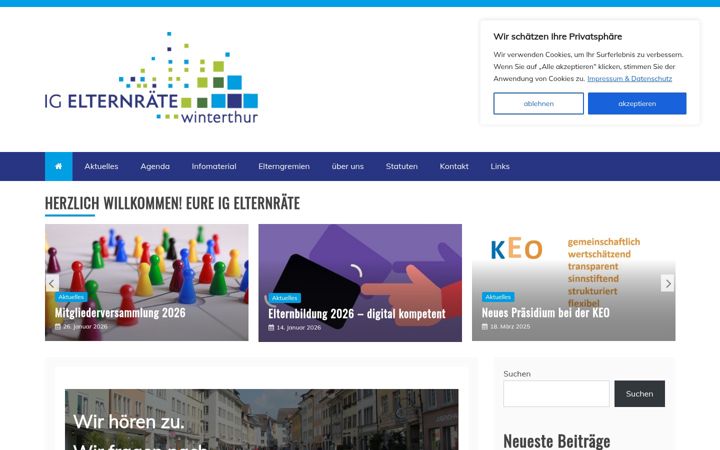
Task: Open the Neues Präsidium bei der KEO article
Action: point(546,313)
